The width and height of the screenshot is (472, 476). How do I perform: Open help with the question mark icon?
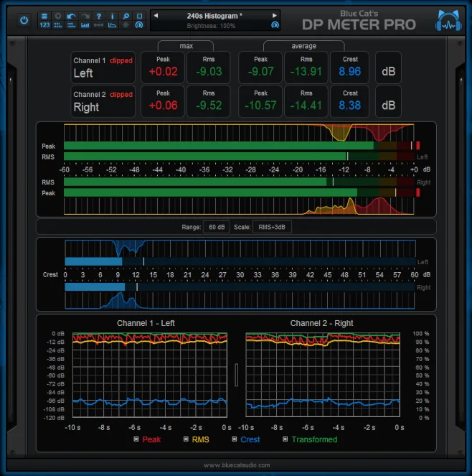pos(98,16)
